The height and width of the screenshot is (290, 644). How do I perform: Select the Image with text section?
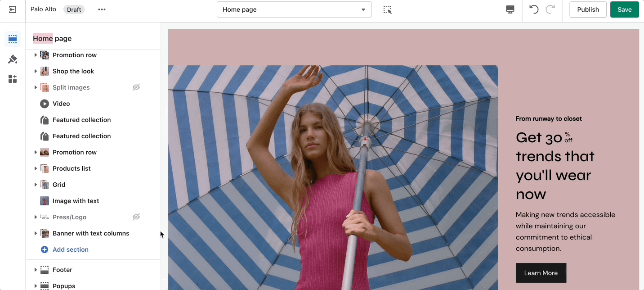pos(93,201)
